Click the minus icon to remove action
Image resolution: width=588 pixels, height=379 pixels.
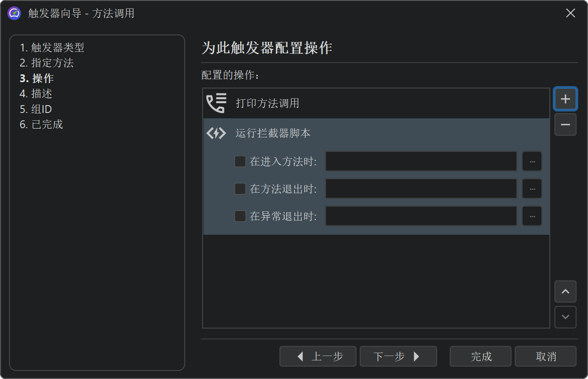(x=565, y=125)
